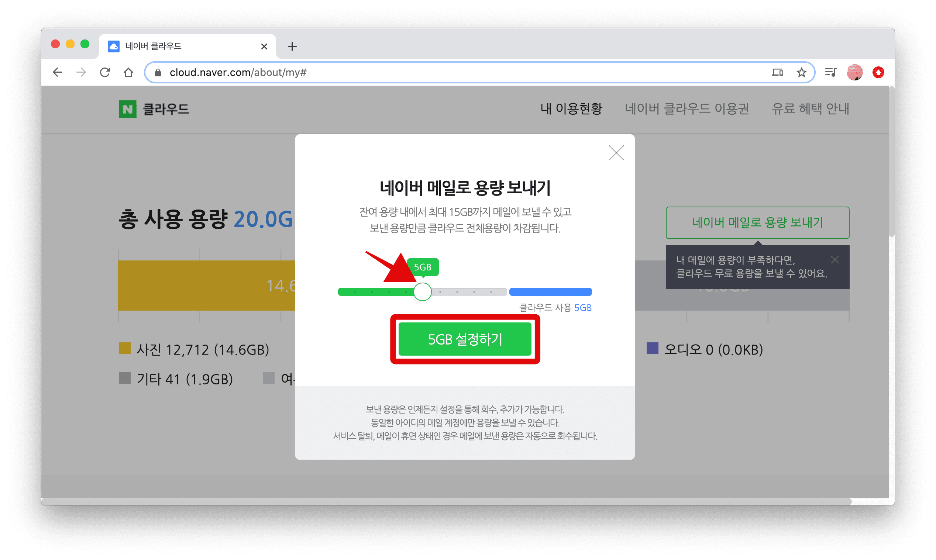
Task: Close the 용량 보내기 dialog with X
Action: point(616,153)
